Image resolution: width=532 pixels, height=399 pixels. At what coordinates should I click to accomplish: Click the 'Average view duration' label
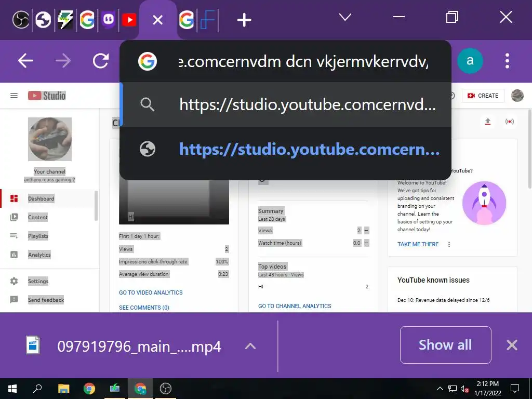tap(144, 274)
